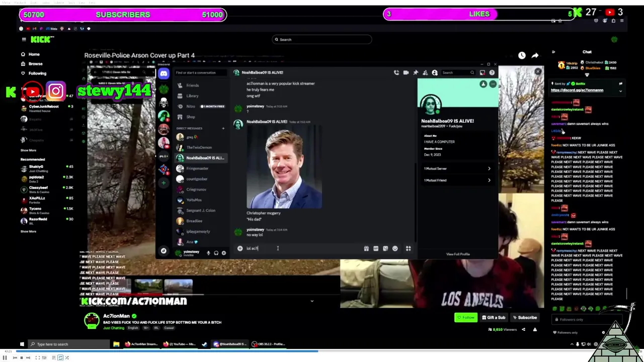Click the Kick search bar
Viewport: 644px width, 362px height.
pos(322,39)
